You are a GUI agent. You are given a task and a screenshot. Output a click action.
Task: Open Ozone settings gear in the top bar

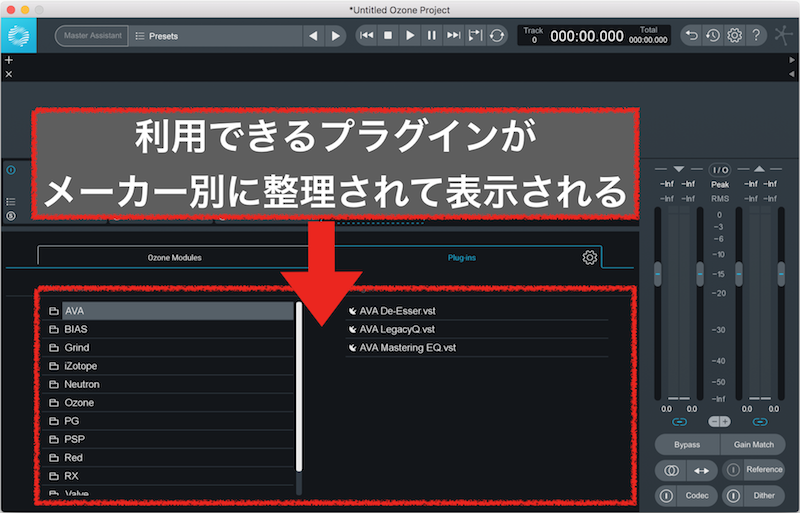click(735, 35)
